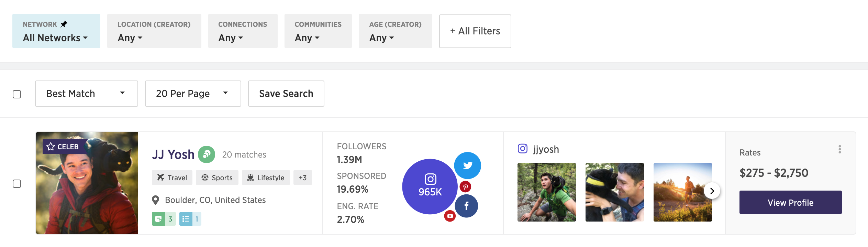Open the green notes badge showing 3

pyautogui.click(x=164, y=219)
